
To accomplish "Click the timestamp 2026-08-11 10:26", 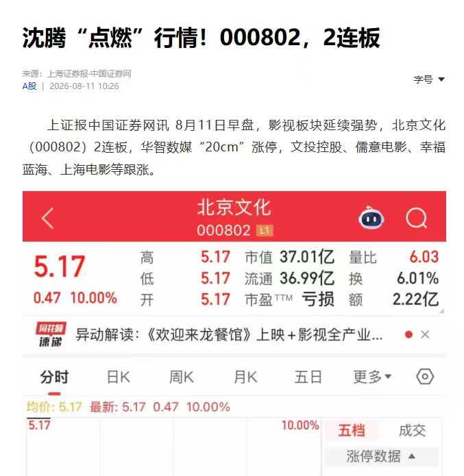I will click(84, 86).
